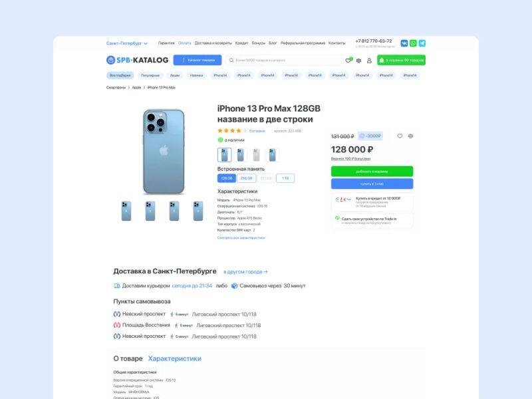Open the VK social icon
This screenshot has height=399, width=532.
click(404, 43)
